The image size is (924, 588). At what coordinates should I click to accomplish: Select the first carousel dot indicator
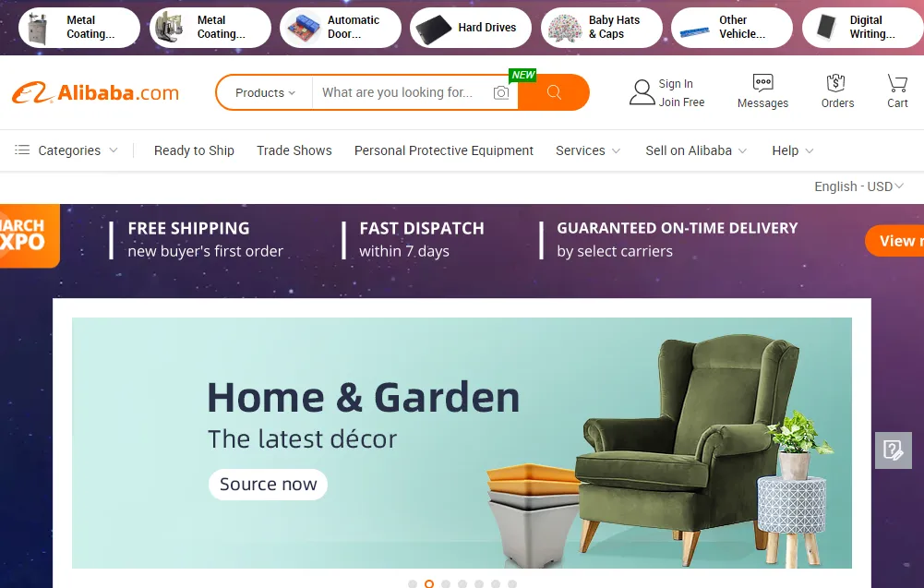click(413, 583)
